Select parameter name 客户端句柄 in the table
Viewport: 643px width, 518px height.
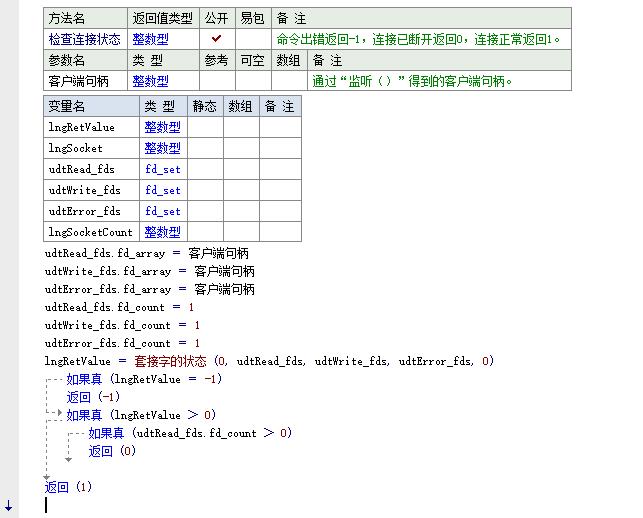78,81
